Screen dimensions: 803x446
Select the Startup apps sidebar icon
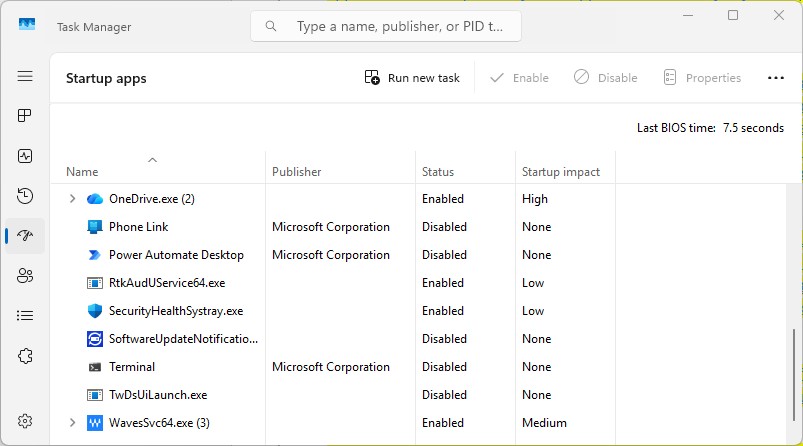tap(25, 236)
